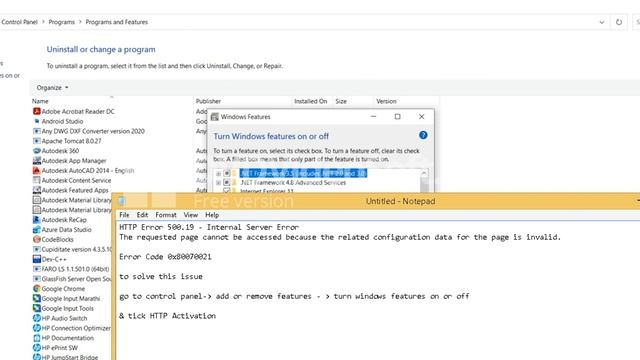The image size is (640, 360).
Task: Select the Google Input Marathi icon
Action: 36,298
